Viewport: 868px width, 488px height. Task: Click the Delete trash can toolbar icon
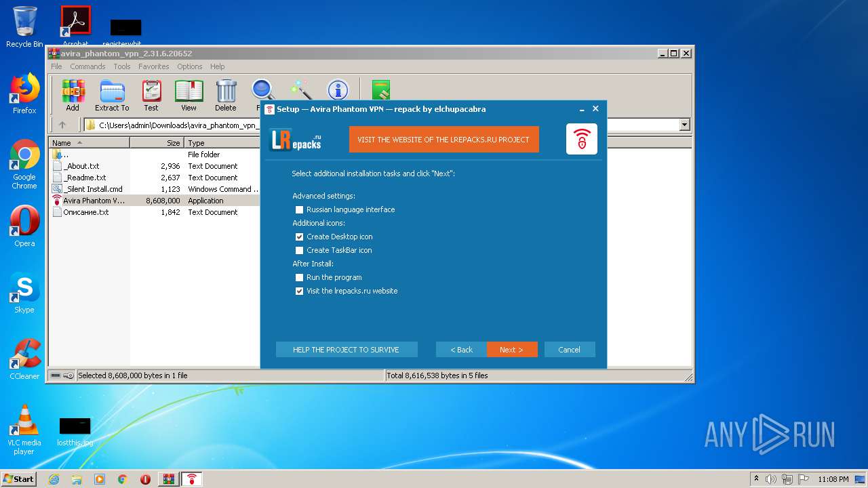tap(226, 96)
